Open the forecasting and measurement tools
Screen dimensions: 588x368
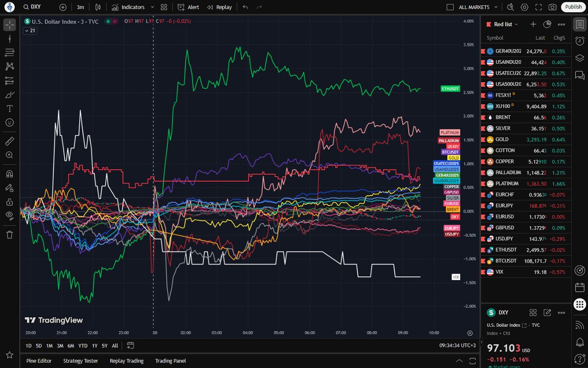[10, 80]
